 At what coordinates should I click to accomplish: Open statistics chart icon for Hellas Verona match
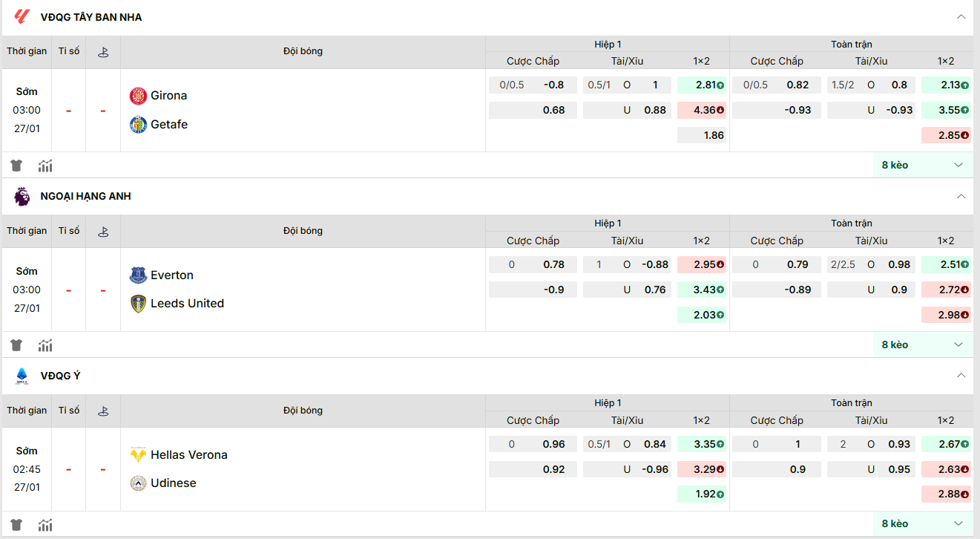[x=45, y=525]
